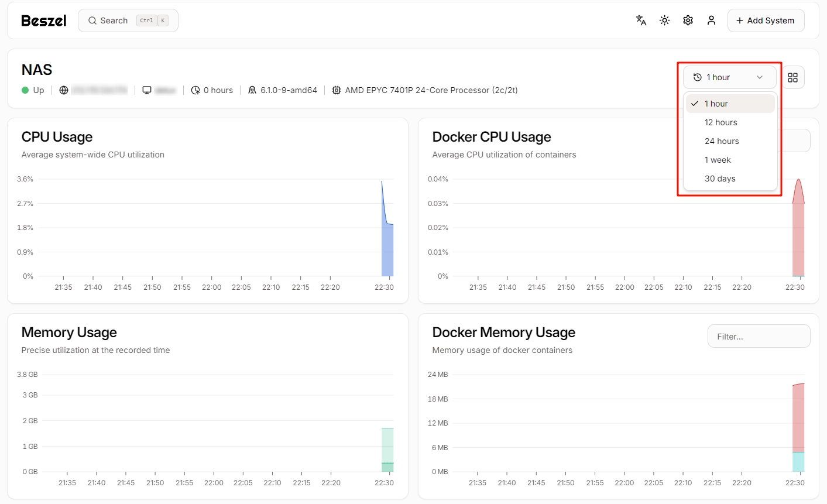The width and height of the screenshot is (827, 504).
Task: Click the globe icon beside host address
Action: click(64, 90)
